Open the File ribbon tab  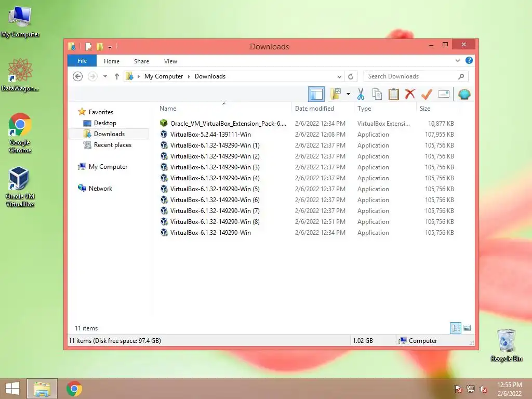(82, 61)
